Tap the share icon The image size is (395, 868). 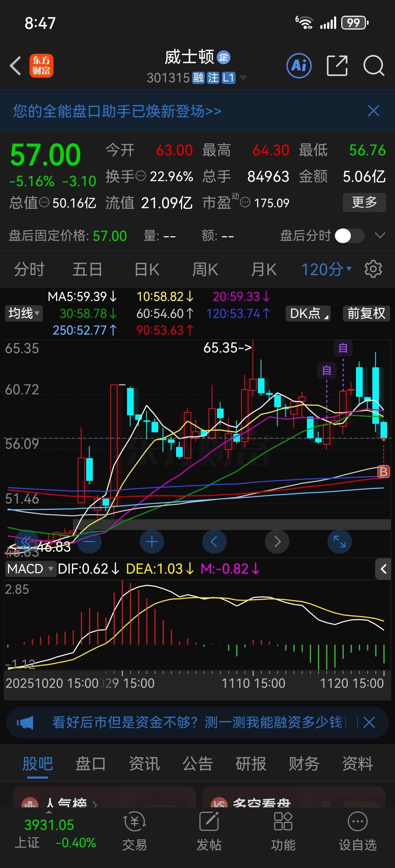tap(337, 65)
